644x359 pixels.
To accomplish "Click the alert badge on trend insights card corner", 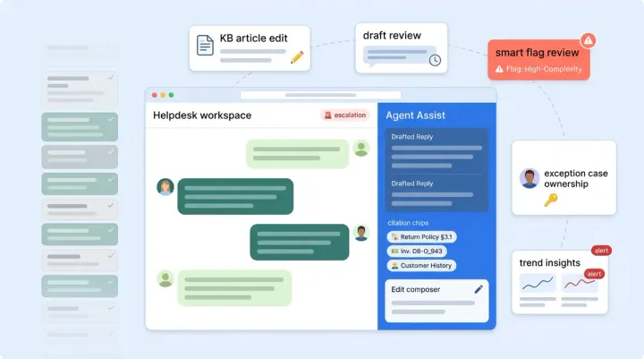I will (x=601, y=251).
